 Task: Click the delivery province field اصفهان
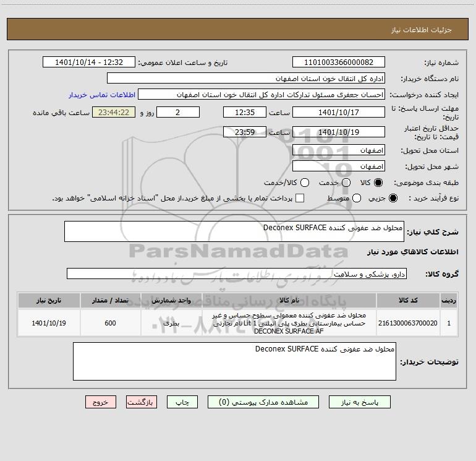point(339,150)
